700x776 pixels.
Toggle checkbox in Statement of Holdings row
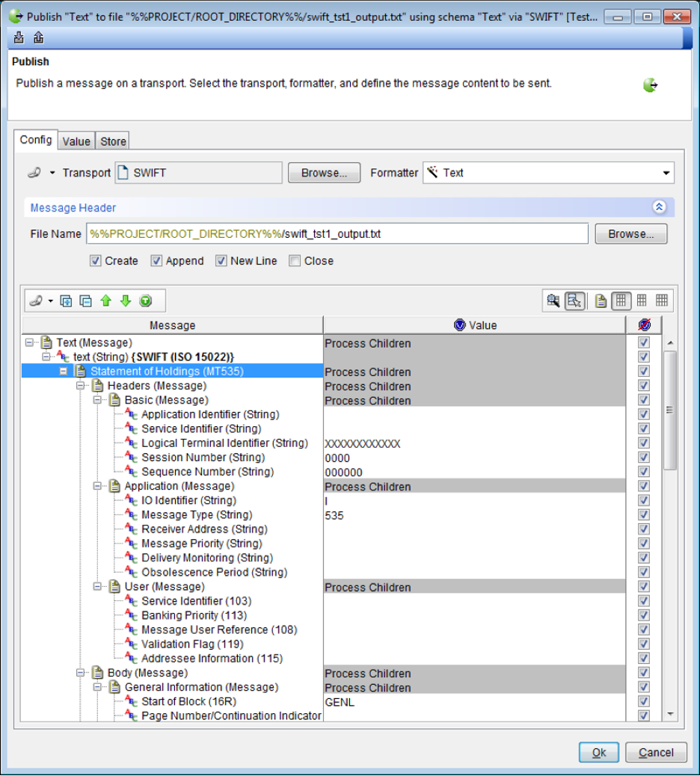644,371
